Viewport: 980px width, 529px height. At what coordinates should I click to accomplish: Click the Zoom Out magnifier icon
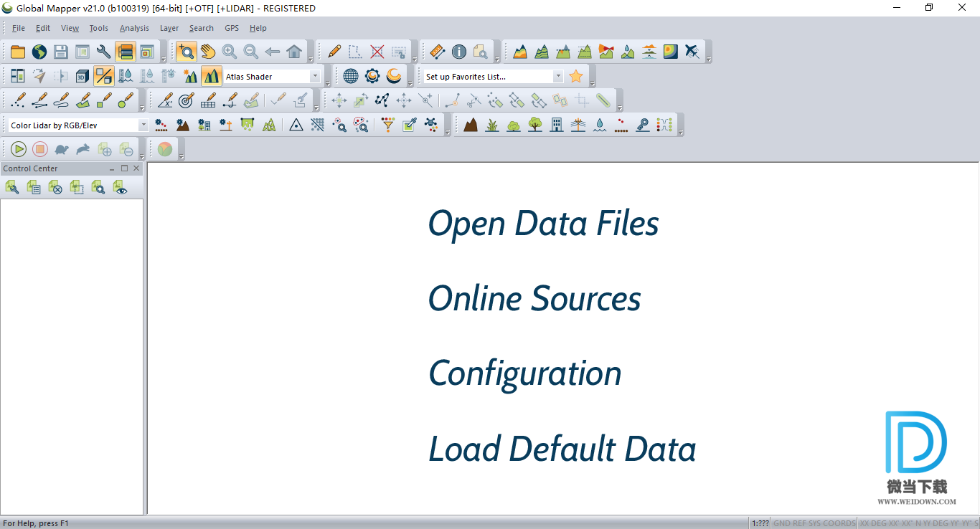[x=250, y=52]
